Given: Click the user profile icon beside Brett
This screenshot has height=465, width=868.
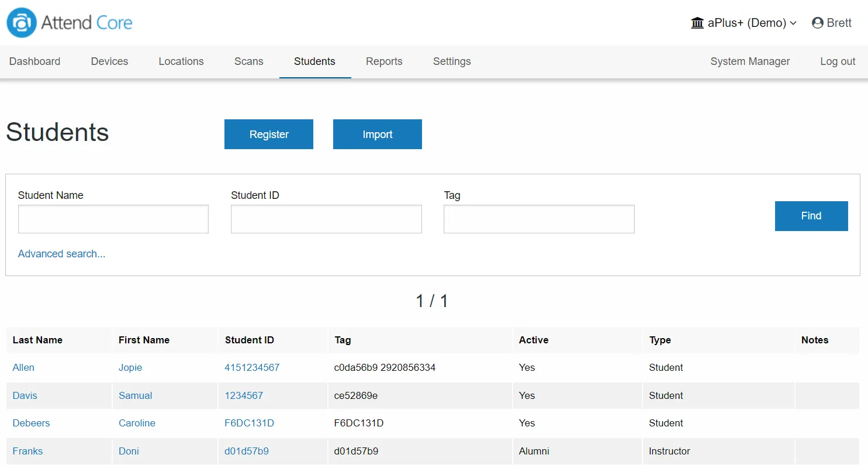Looking at the screenshot, I should pyautogui.click(x=818, y=23).
